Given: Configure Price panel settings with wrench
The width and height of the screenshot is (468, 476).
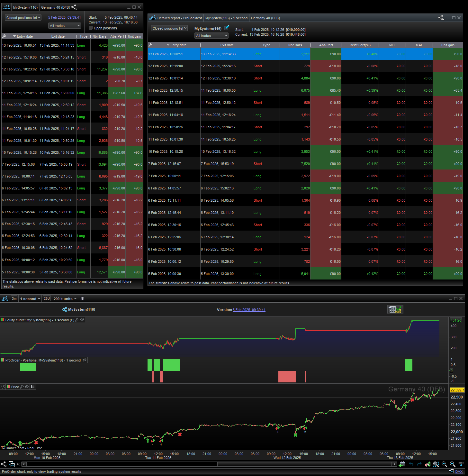Looking at the screenshot, I should (22, 387).
